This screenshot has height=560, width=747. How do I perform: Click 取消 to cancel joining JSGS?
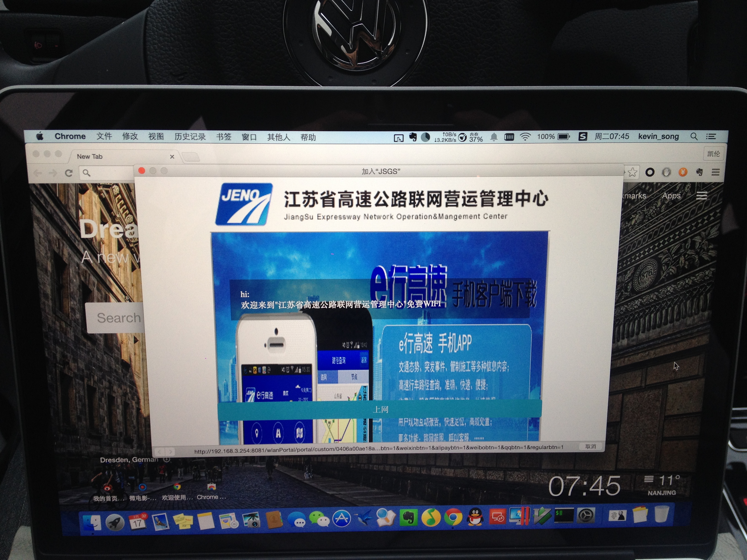click(590, 447)
